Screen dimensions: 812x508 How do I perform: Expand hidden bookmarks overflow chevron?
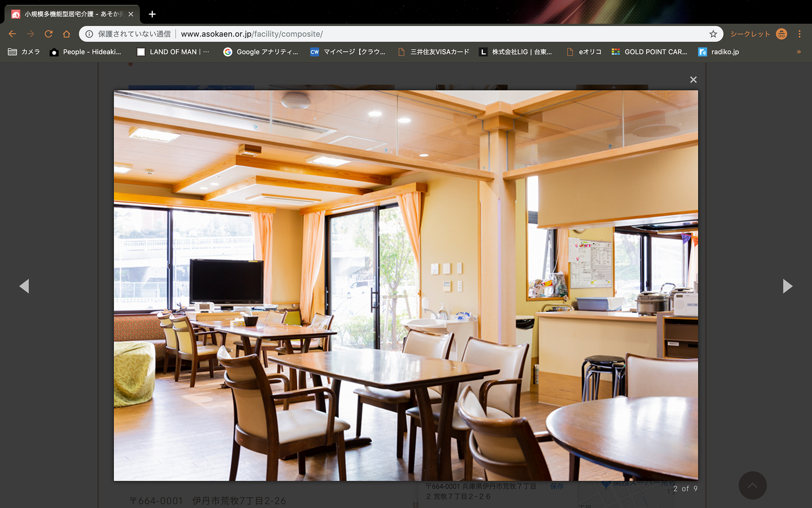pos(799,52)
